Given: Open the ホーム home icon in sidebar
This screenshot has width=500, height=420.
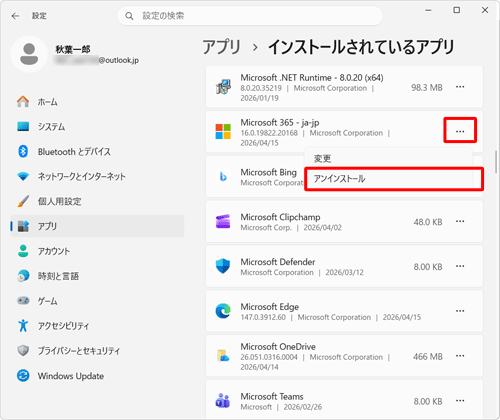Looking at the screenshot, I should point(23,102).
